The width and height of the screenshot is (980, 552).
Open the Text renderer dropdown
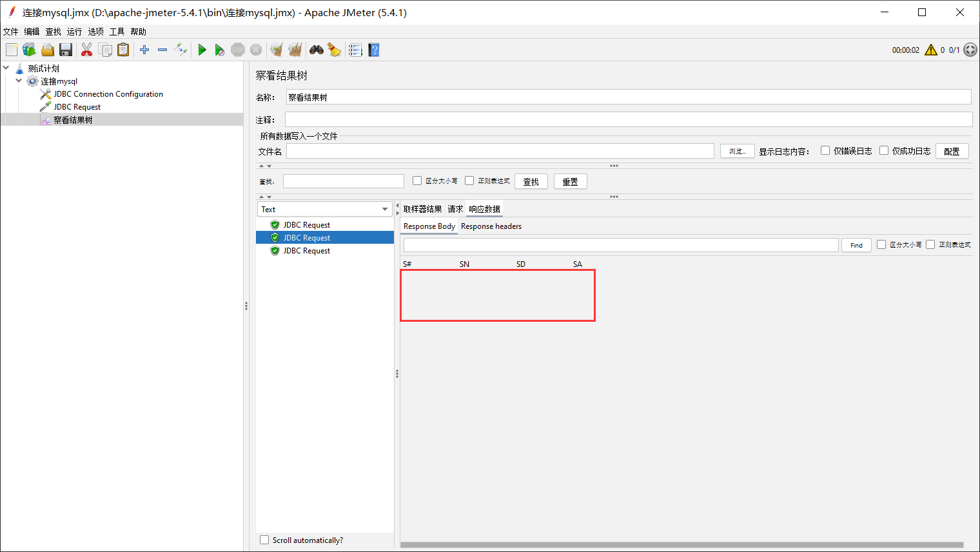(x=324, y=209)
